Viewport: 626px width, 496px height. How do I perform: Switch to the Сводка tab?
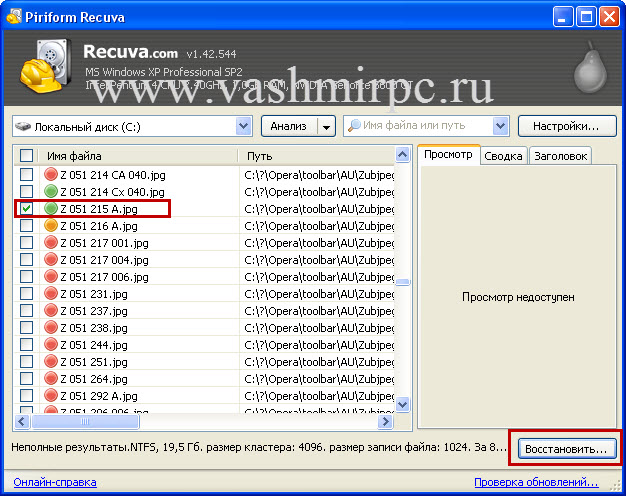(503, 156)
